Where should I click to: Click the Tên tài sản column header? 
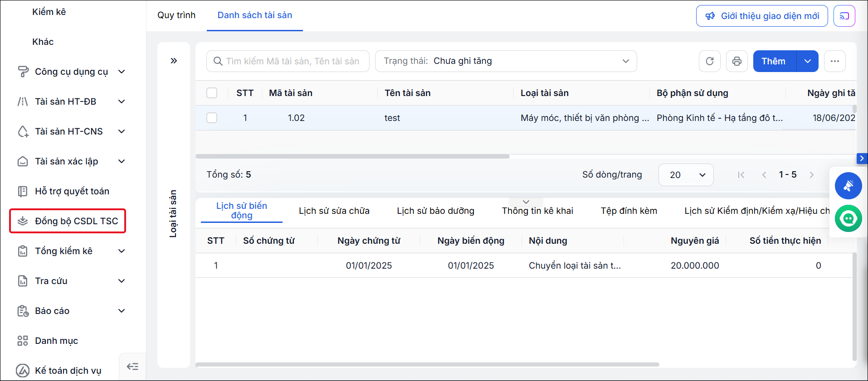[x=408, y=93]
